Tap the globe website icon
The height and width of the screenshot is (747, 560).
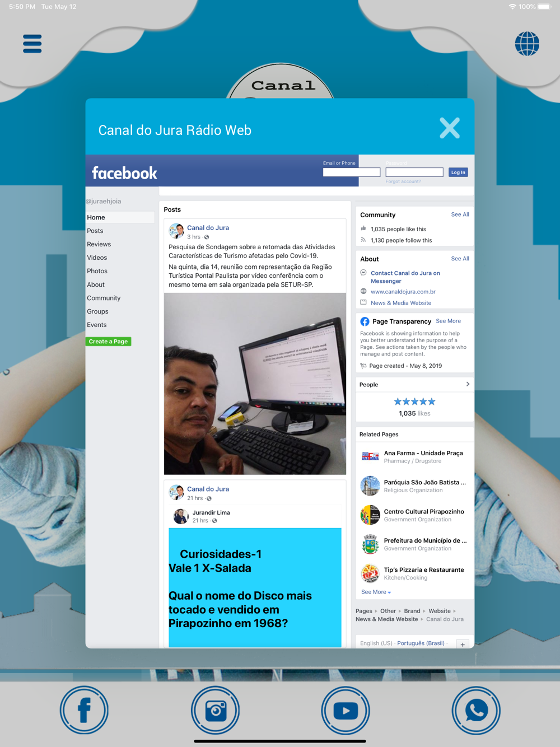click(x=527, y=44)
